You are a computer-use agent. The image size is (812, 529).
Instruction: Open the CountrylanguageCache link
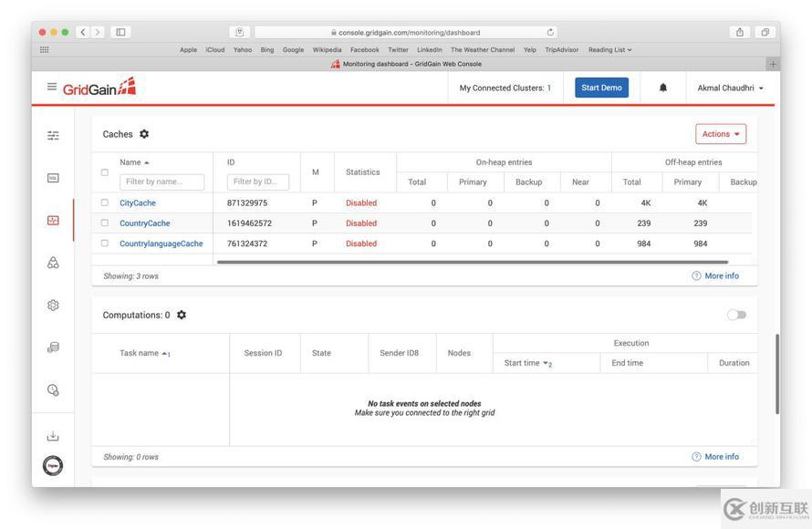[x=161, y=244]
